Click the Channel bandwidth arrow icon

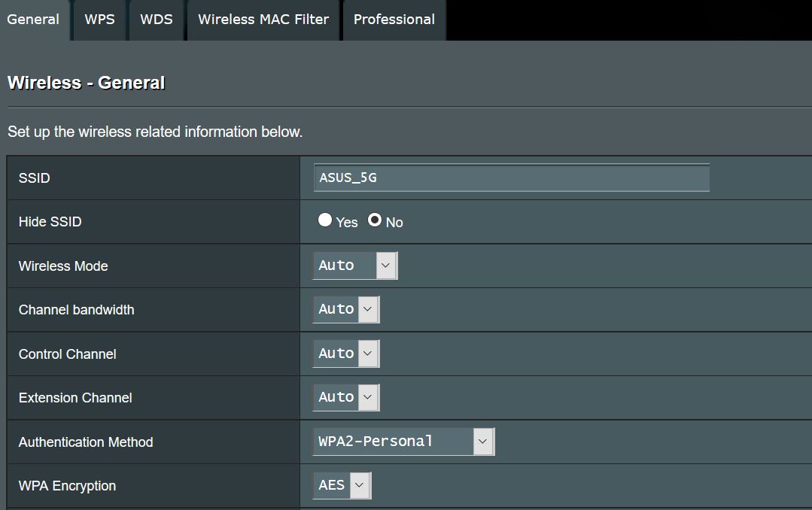tap(368, 309)
